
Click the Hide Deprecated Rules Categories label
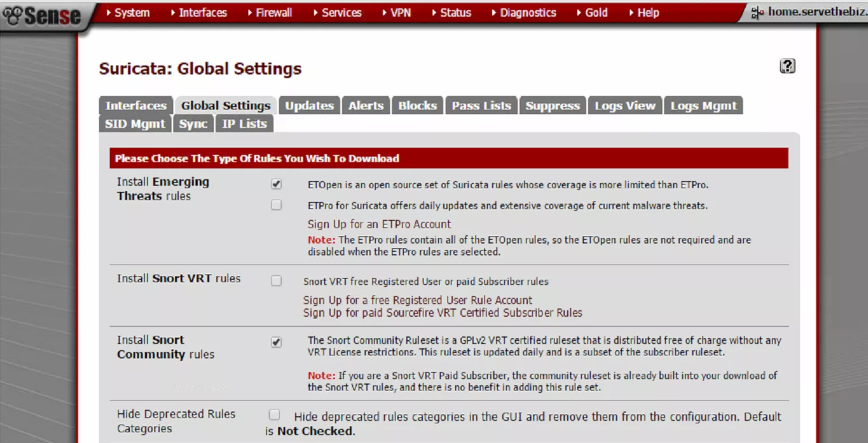pyautogui.click(x=176, y=421)
